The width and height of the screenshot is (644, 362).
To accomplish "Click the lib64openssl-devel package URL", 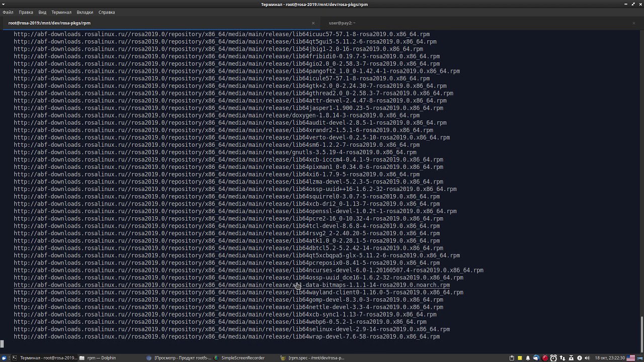I will [x=235, y=211].
